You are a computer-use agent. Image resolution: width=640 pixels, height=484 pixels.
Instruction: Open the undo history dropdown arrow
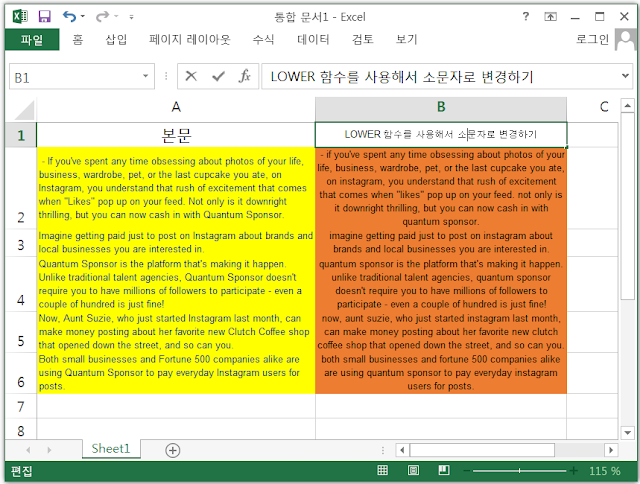tap(83, 17)
